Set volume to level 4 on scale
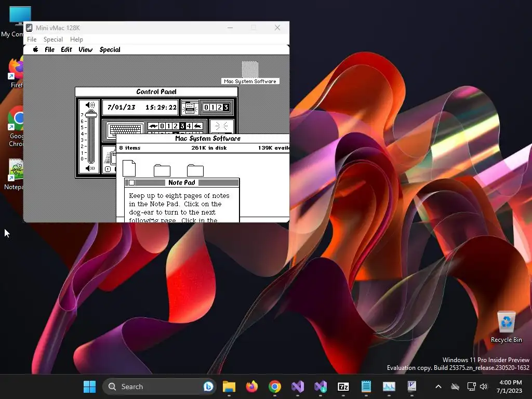532x399 pixels. click(x=82, y=134)
